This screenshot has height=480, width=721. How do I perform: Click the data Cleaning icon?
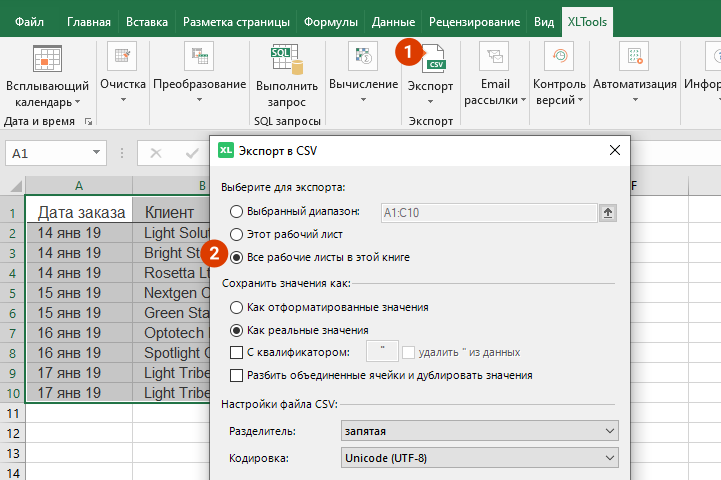[x=123, y=58]
